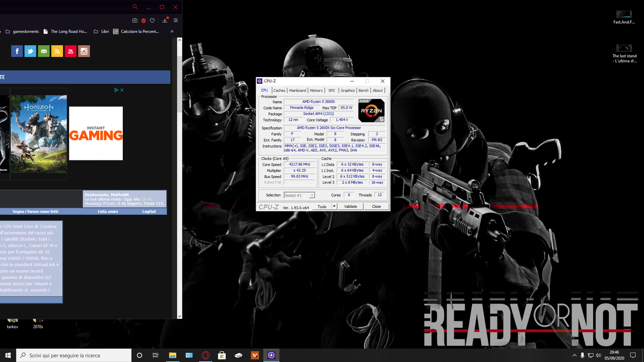This screenshot has height=362, width=644.
Task: Open Fast.And.F... desktop video file
Action: point(624,17)
